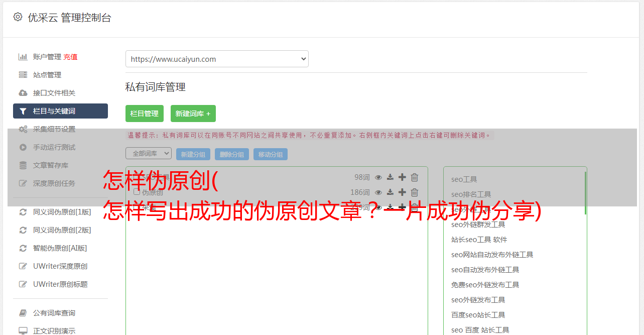Click the green scrollbar in the keyword list

pyautogui.click(x=585, y=193)
